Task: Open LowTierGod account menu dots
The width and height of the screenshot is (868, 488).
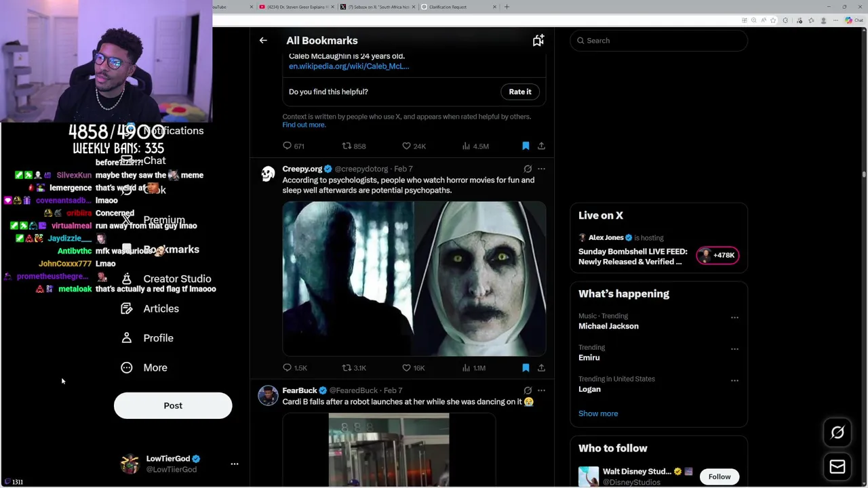Action: pos(235,464)
